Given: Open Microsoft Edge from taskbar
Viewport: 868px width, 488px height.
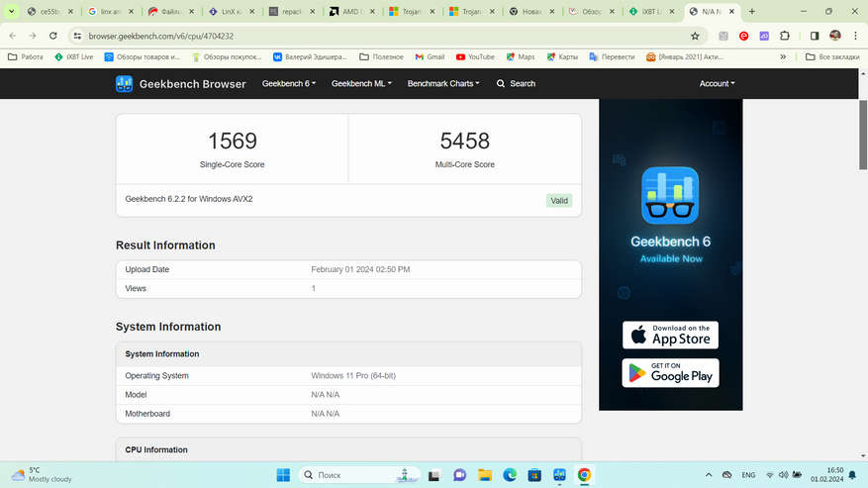Looking at the screenshot, I should 510,475.
